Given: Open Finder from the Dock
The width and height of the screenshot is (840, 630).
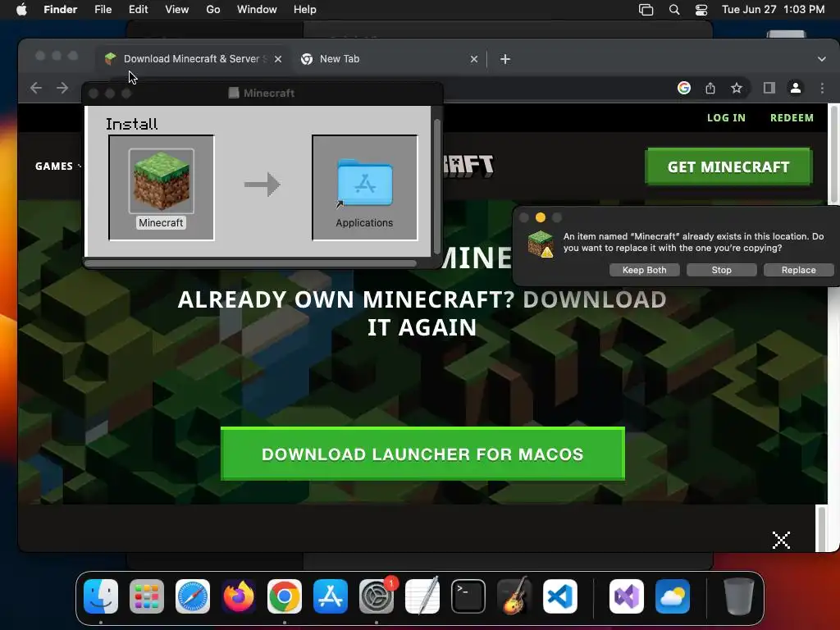Looking at the screenshot, I should 101,596.
